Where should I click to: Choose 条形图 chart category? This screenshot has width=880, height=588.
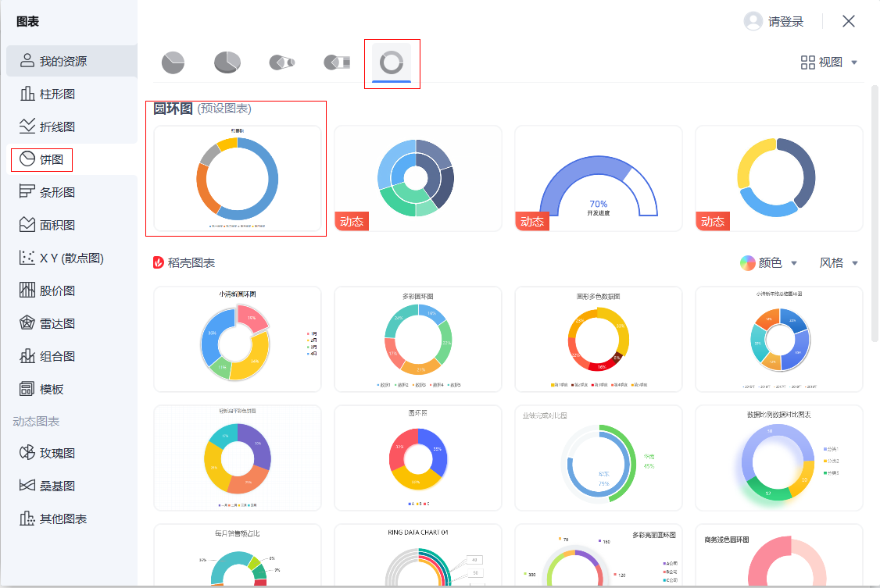tap(72, 192)
